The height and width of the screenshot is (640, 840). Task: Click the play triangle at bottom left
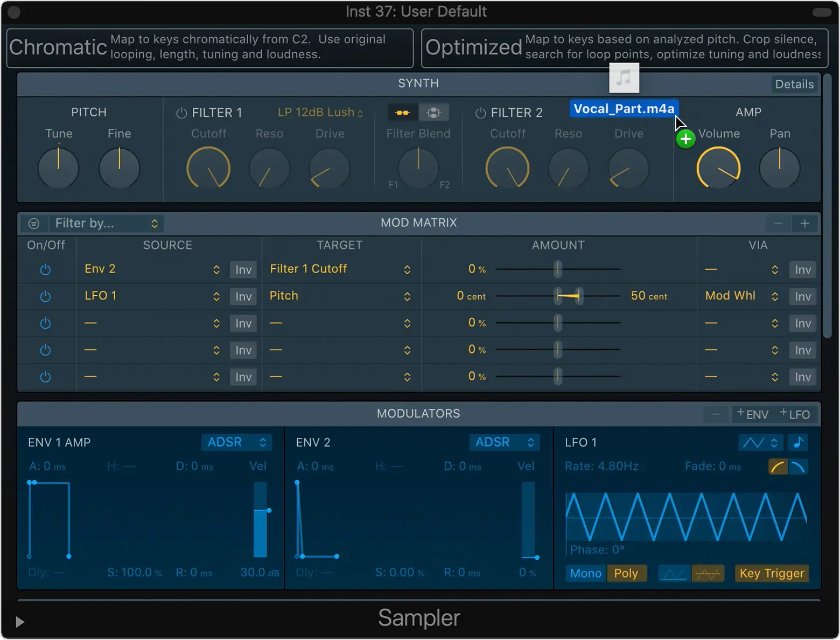click(20, 622)
